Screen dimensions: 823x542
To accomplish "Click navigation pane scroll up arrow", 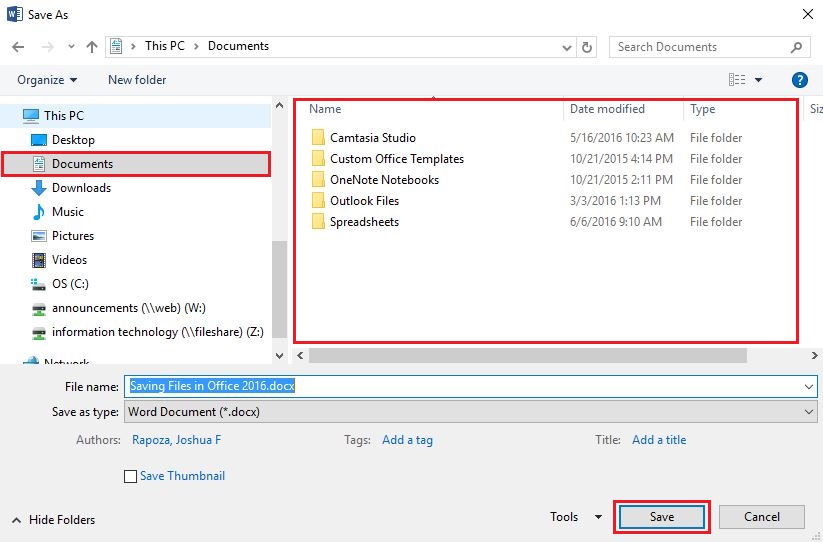I will pos(280,105).
